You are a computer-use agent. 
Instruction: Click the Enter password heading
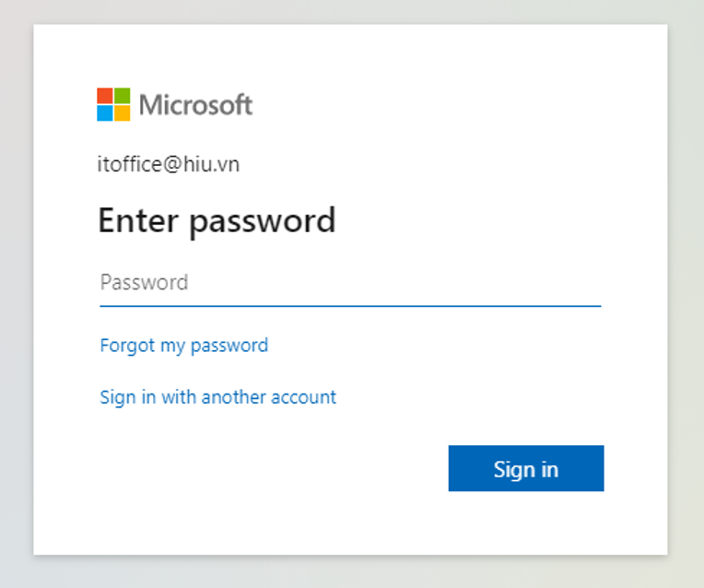coord(217,221)
